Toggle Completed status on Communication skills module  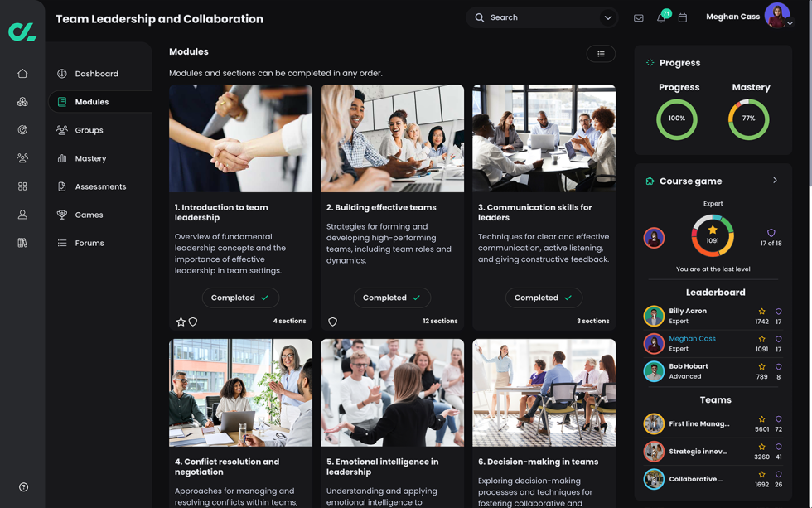coord(544,298)
